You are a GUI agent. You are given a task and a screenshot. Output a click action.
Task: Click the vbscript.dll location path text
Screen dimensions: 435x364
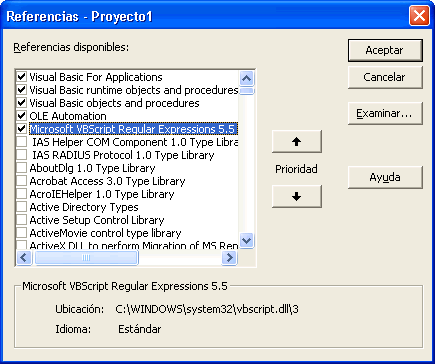207,309
